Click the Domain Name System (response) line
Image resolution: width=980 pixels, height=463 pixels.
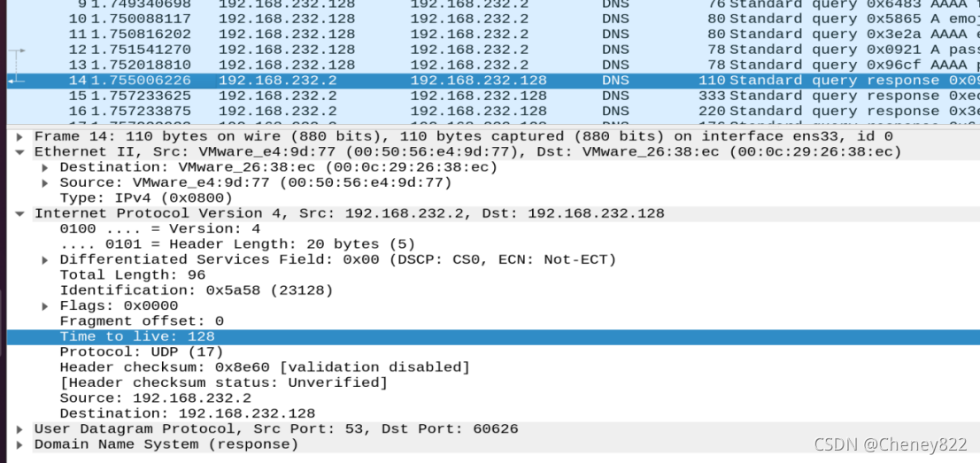point(166,445)
